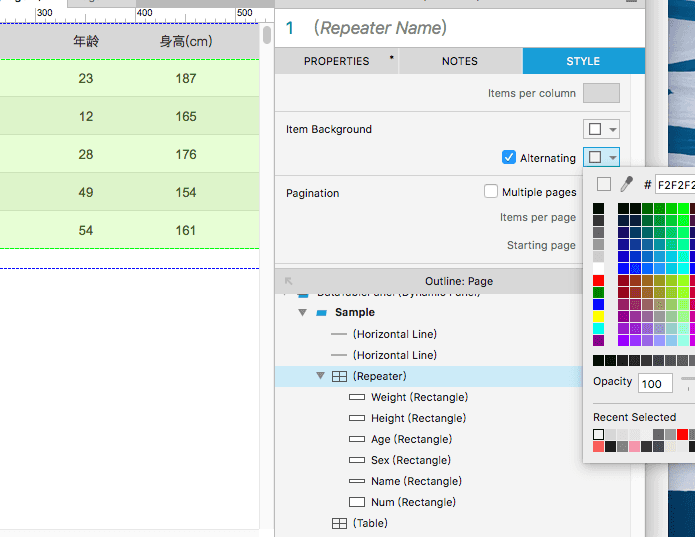Select Num (Rectangle) in the outline
This screenshot has width=695, height=537.
coord(413,502)
